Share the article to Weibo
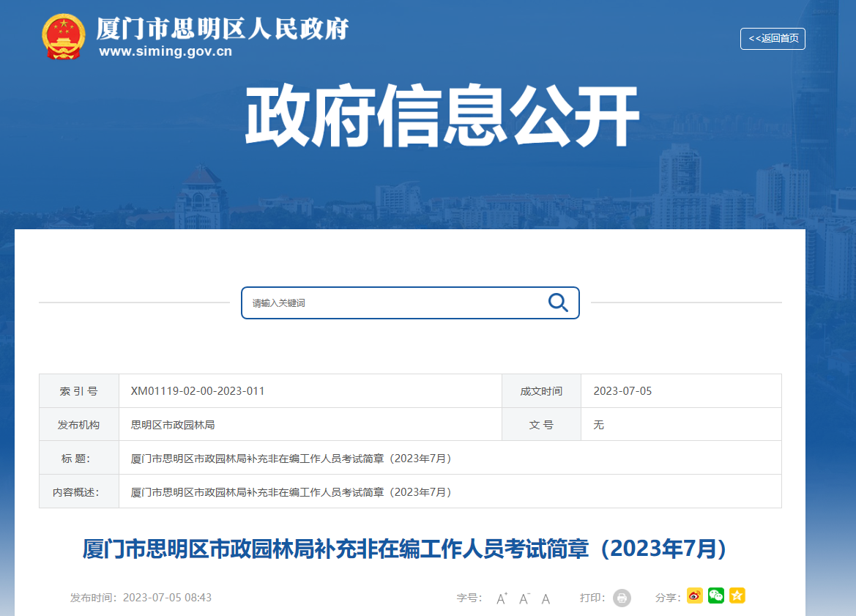Viewport: 856px width, 616px height. point(694,595)
